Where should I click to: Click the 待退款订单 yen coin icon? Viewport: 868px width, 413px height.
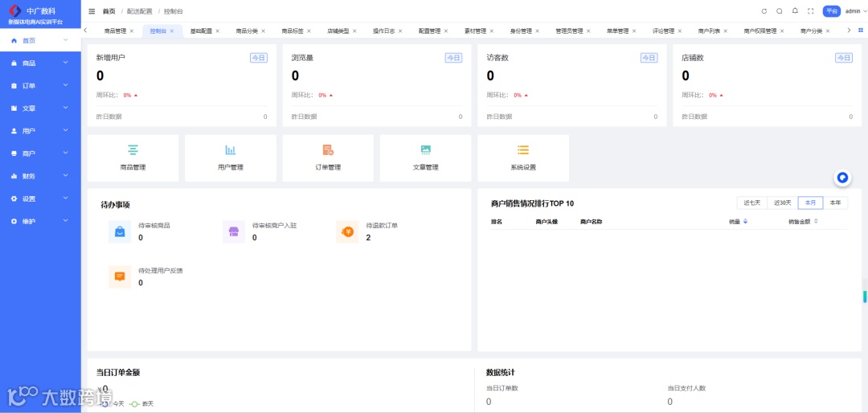pos(348,231)
